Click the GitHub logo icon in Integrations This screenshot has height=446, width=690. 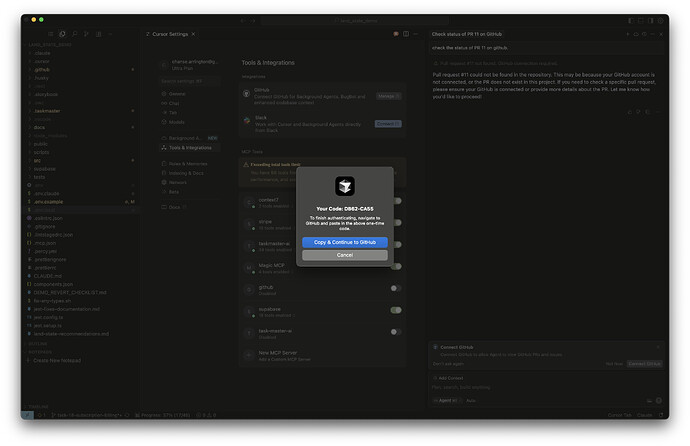pos(247,93)
